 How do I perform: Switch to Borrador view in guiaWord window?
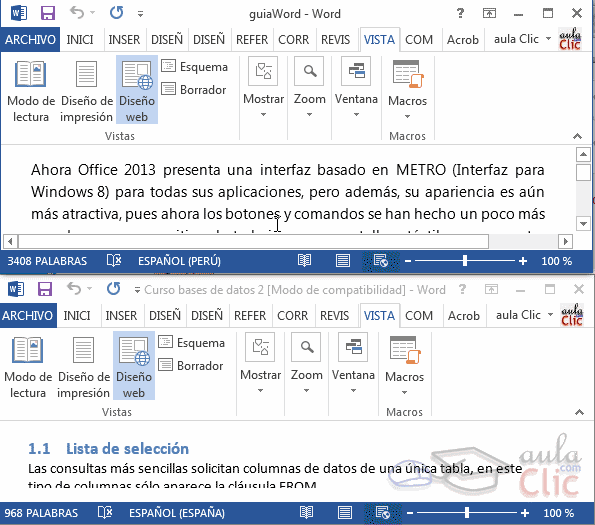tap(194, 90)
